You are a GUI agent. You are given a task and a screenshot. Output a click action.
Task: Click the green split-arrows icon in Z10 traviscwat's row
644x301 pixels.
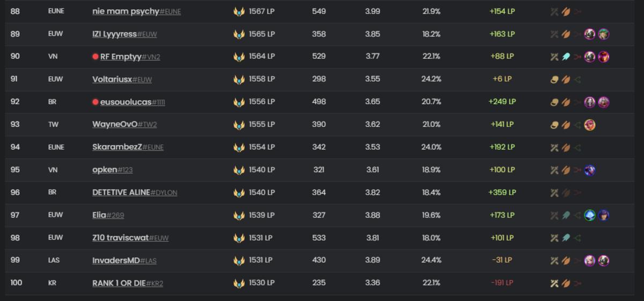tap(577, 238)
